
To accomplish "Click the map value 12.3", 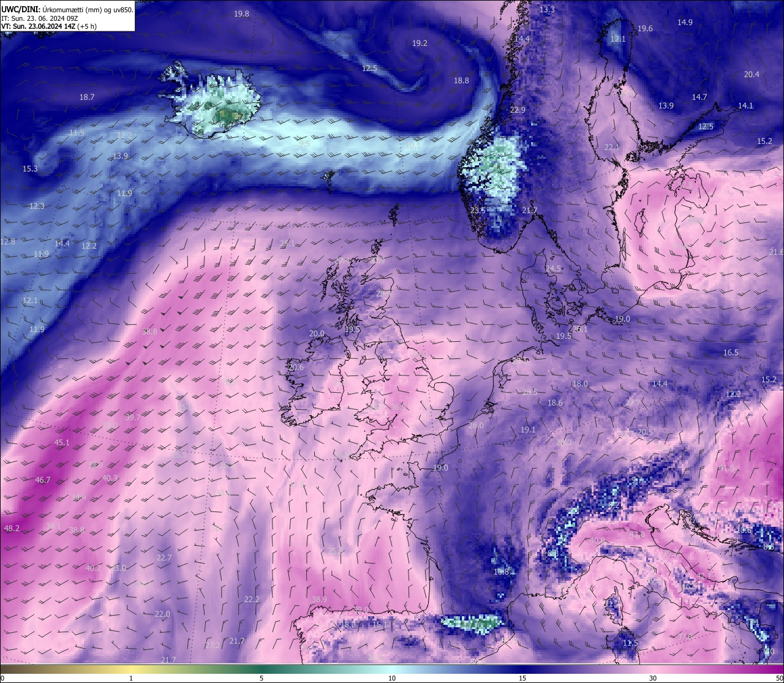I will tap(37, 206).
